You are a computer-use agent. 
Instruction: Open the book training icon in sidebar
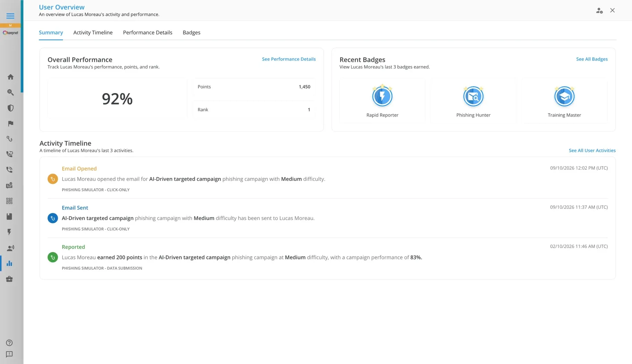point(9,217)
